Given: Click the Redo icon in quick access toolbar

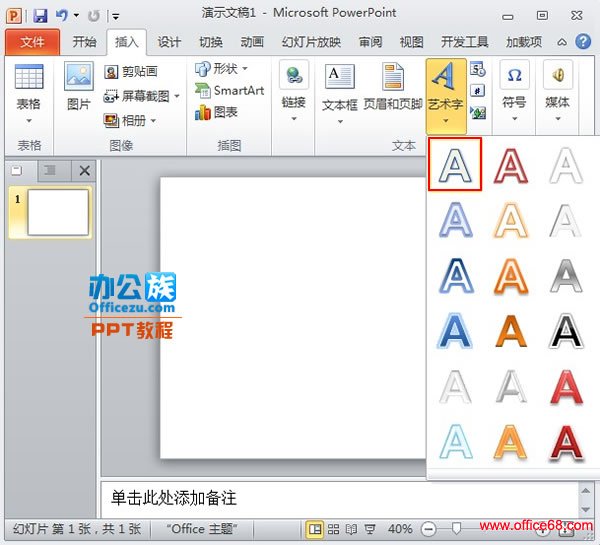Looking at the screenshot, I should (x=93, y=16).
